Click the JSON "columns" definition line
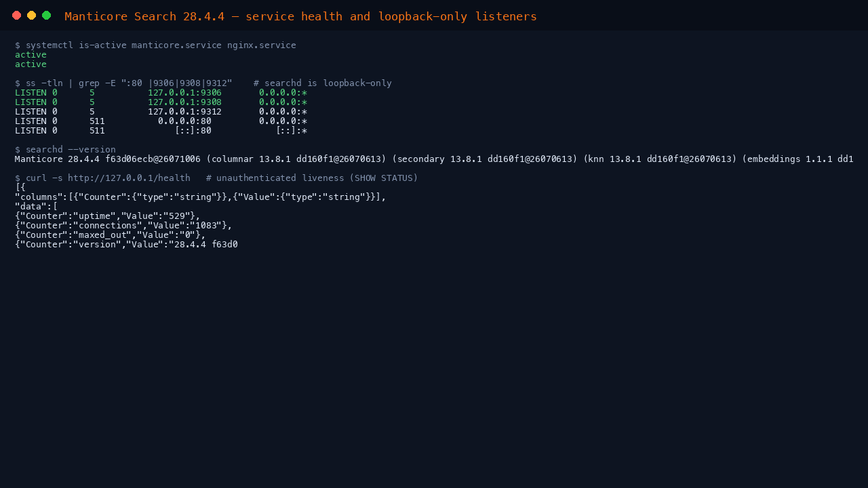The height and width of the screenshot is (488, 868). (201, 197)
